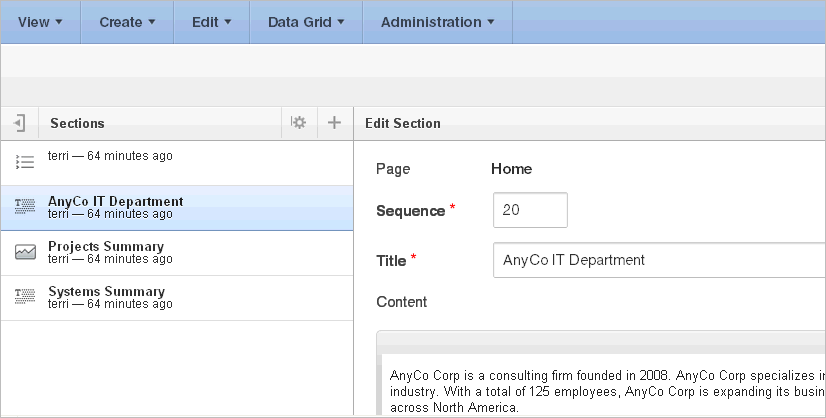Click the Edit Section panel header

click(x=403, y=123)
